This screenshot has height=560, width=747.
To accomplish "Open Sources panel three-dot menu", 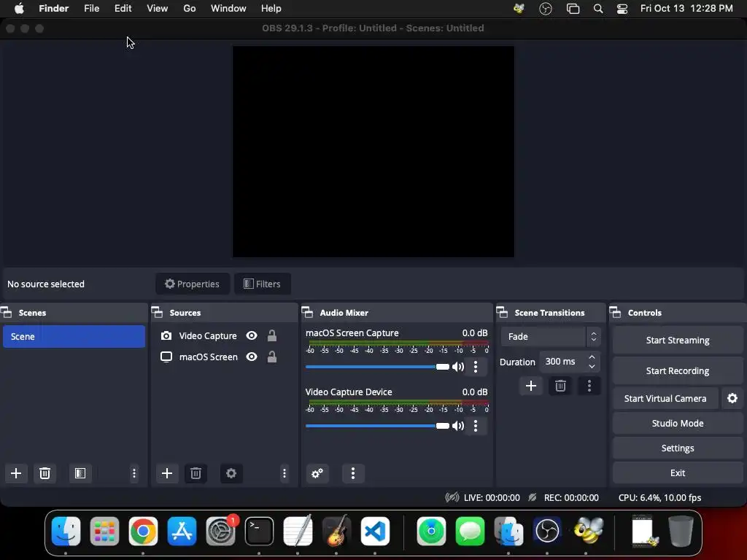I will (x=285, y=473).
